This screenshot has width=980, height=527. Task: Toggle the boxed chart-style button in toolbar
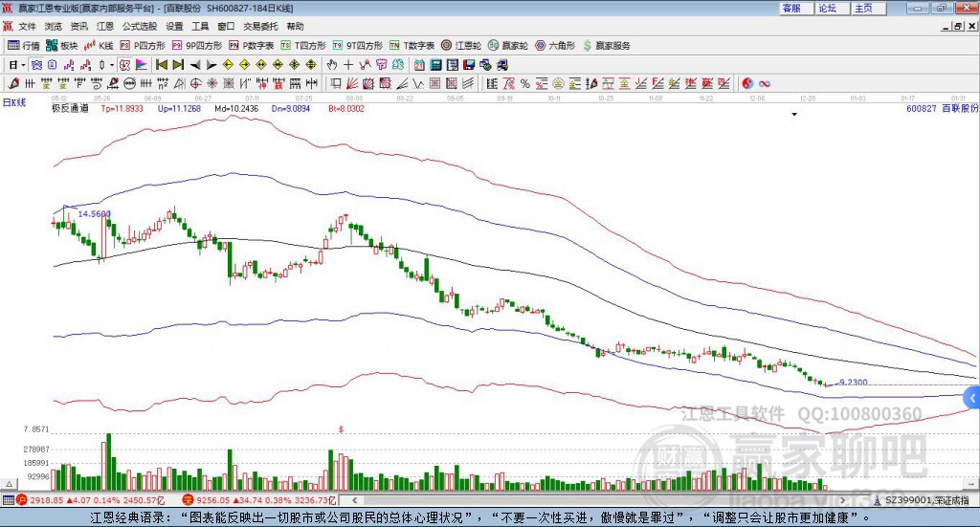tap(37, 64)
